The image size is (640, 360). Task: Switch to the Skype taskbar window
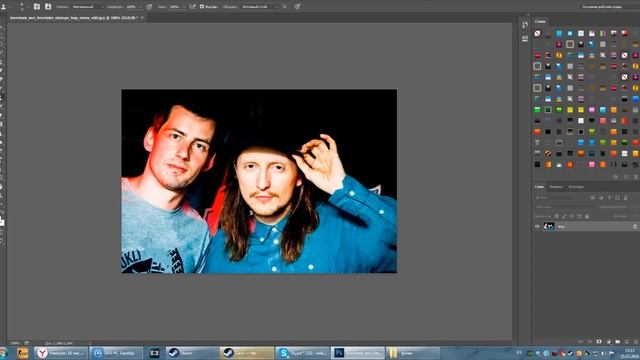302,353
